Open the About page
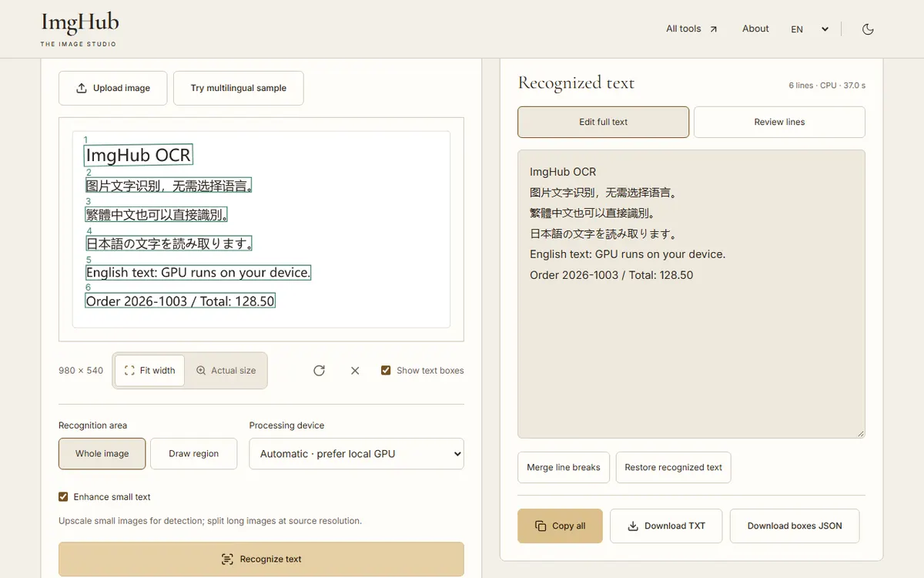924x578 pixels. click(755, 29)
